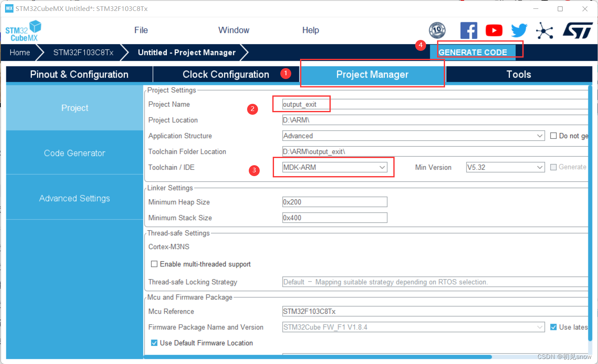Toggle Use Default Firmware Location checkbox
The width and height of the screenshot is (598, 364).
tap(154, 343)
